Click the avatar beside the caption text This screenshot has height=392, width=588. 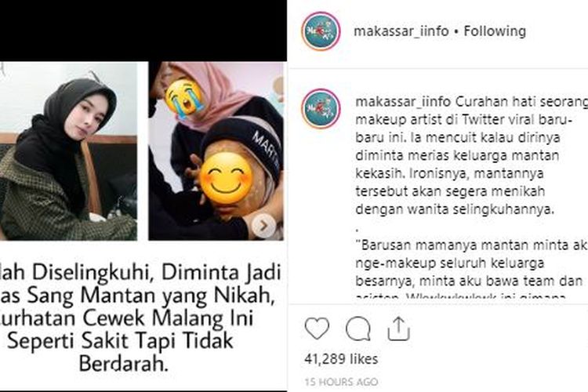tap(321, 108)
